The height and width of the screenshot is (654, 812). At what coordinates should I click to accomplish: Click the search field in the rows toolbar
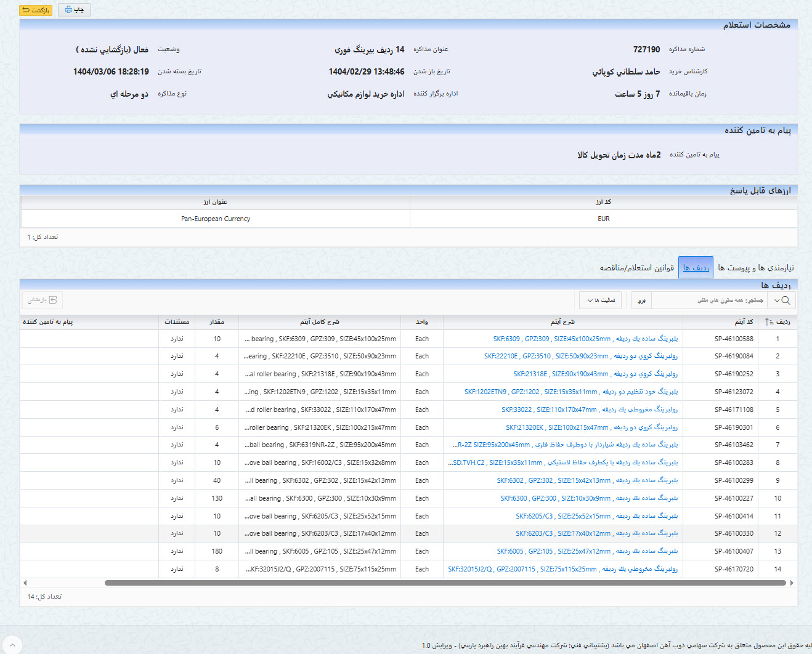pyautogui.click(x=708, y=300)
